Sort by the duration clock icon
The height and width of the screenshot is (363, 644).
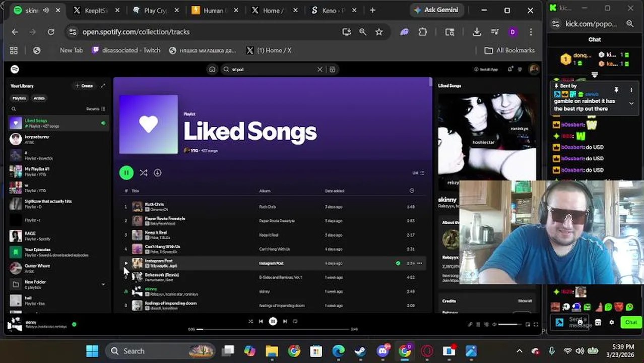pyautogui.click(x=412, y=191)
